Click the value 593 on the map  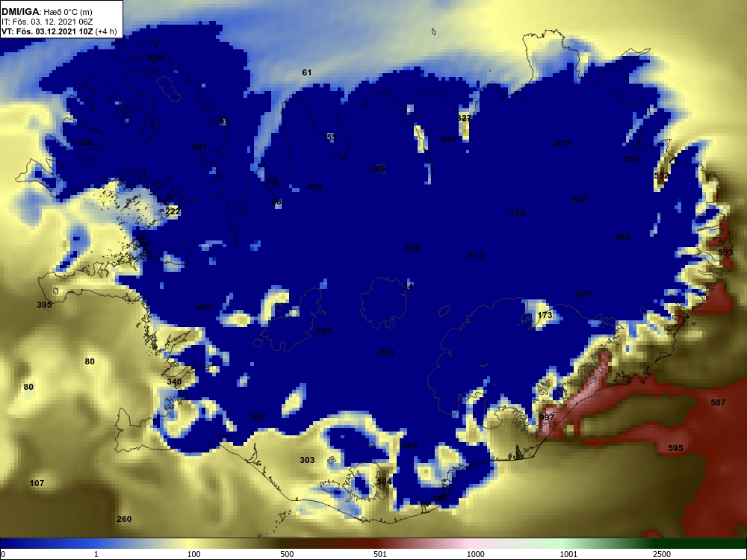click(725, 252)
